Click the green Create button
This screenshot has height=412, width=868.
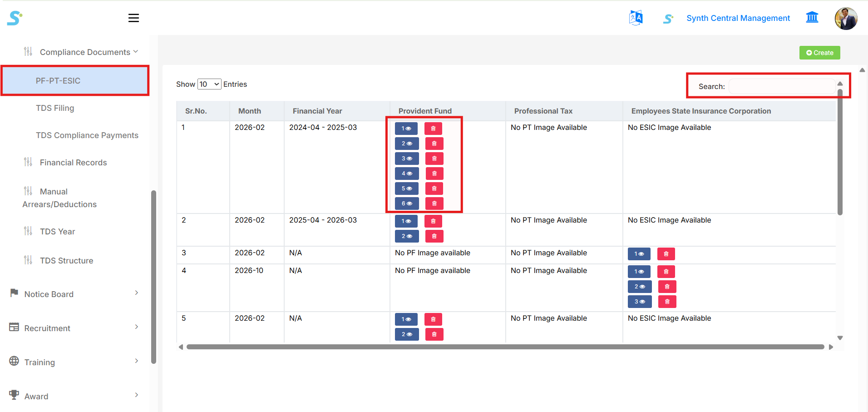point(819,53)
